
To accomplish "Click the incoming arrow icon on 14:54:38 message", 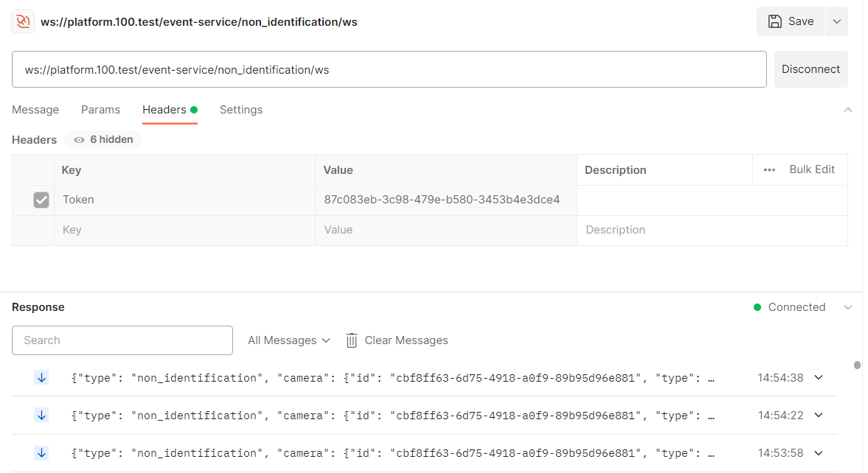I will pos(41,377).
